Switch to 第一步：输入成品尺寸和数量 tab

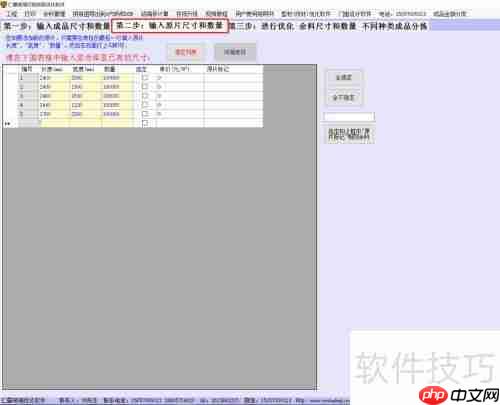click(x=57, y=26)
